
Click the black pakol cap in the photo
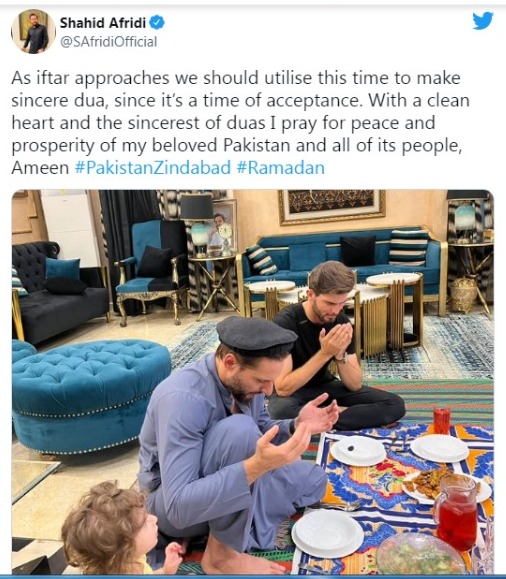coord(256,335)
